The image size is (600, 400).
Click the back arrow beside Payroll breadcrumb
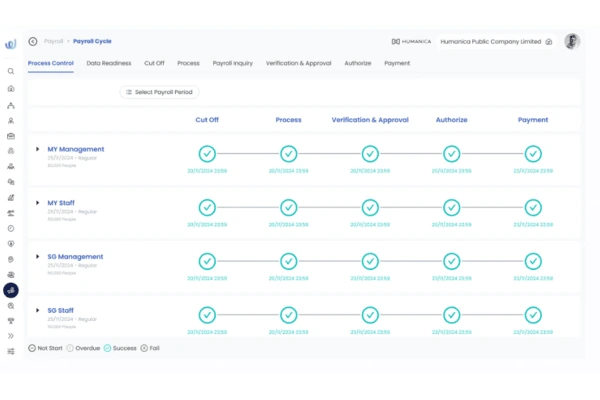(33, 42)
